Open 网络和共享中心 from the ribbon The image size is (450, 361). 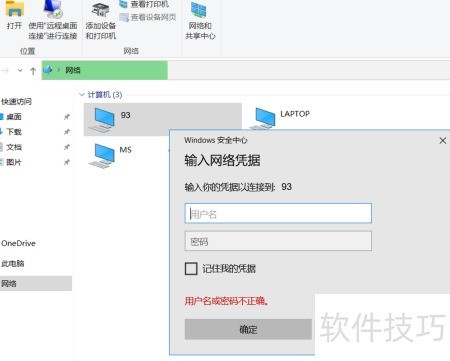[200, 21]
